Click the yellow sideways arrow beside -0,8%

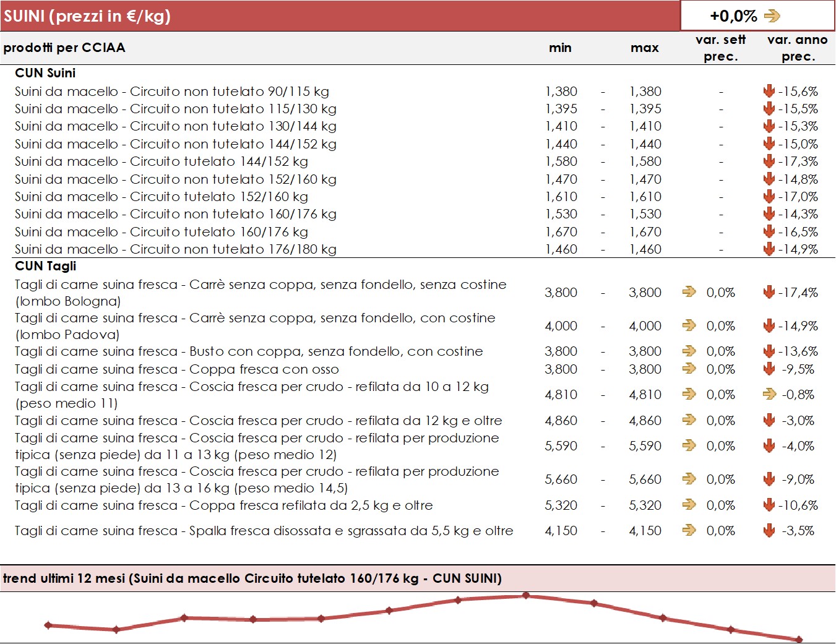(769, 394)
